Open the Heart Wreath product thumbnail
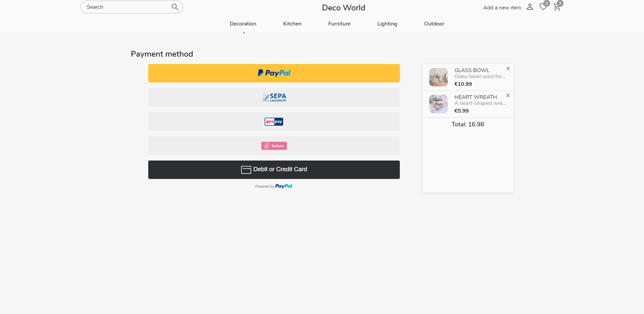 [438, 104]
